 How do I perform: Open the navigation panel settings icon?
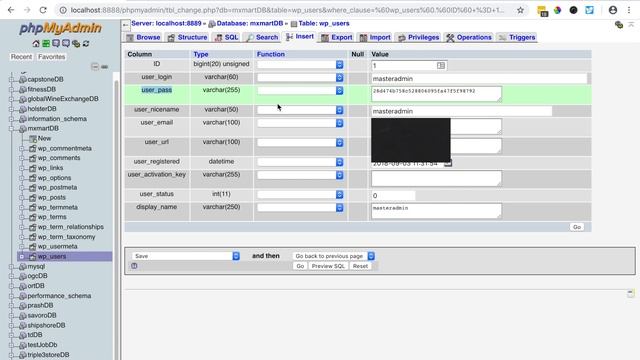coord(76,44)
